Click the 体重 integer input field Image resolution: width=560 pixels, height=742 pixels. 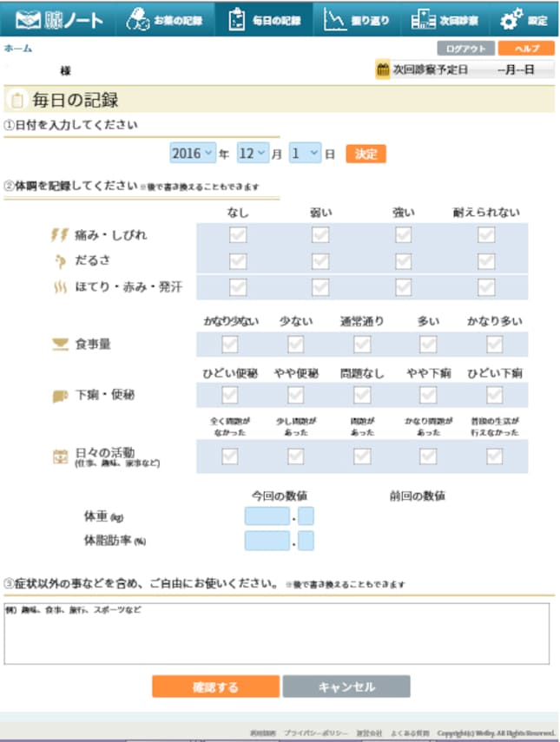click(267, 516)
